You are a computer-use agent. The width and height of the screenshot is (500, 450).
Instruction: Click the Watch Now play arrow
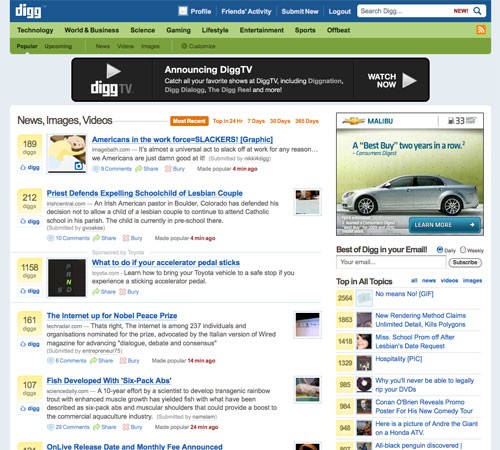point(409,80)
